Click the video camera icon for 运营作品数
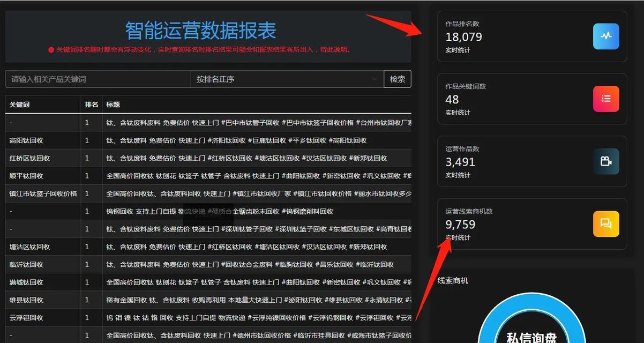 tap(606, 161)
